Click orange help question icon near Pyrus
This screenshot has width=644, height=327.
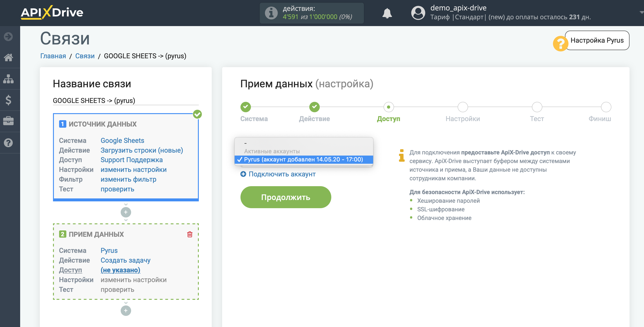[560, 44]
